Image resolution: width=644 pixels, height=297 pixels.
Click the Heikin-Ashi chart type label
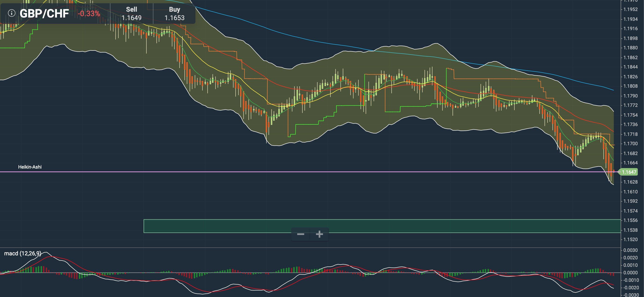30,167
